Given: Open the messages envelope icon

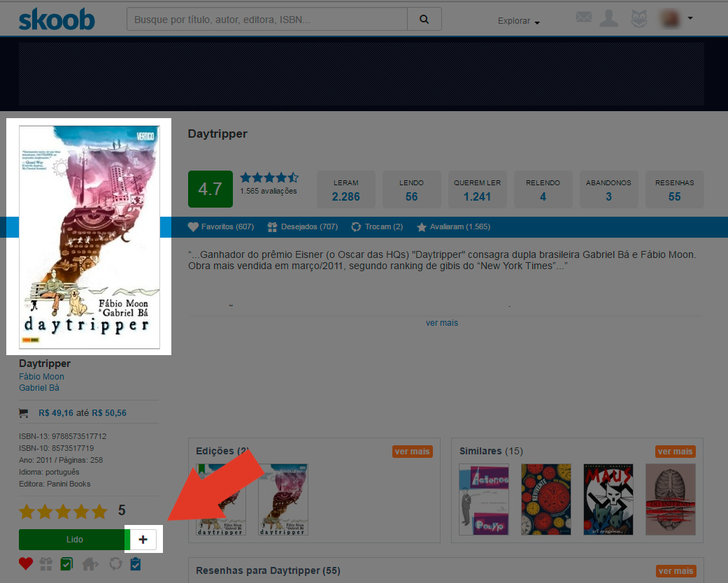Looking at the screenshot, I should (583, 17).
